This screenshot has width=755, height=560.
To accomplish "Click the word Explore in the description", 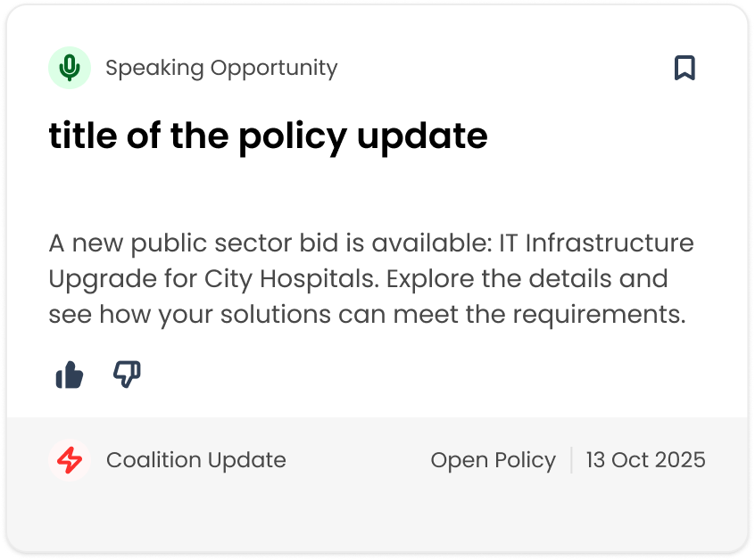I will pyautogui.click(x=430, y=279).
